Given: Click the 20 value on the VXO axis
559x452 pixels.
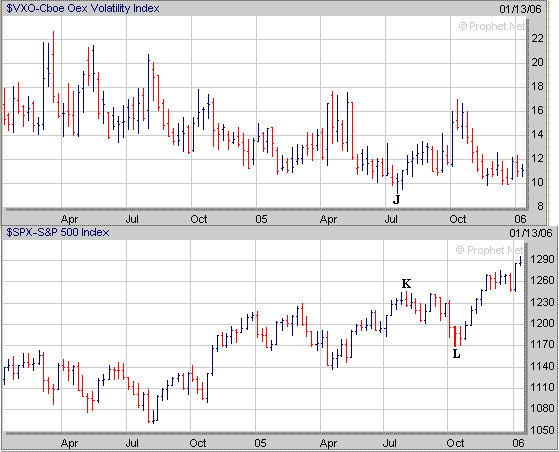Looking at the screenshot, I should tap(537, 62).
